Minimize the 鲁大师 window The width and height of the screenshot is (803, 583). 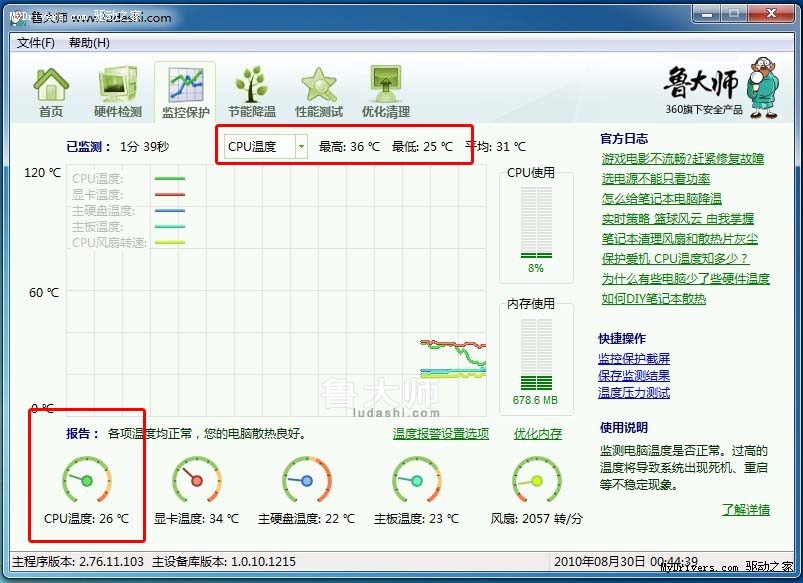tap(707, 13)
